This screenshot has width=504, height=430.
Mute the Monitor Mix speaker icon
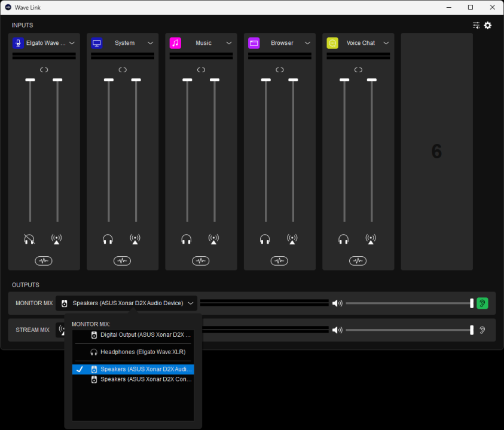337,303
